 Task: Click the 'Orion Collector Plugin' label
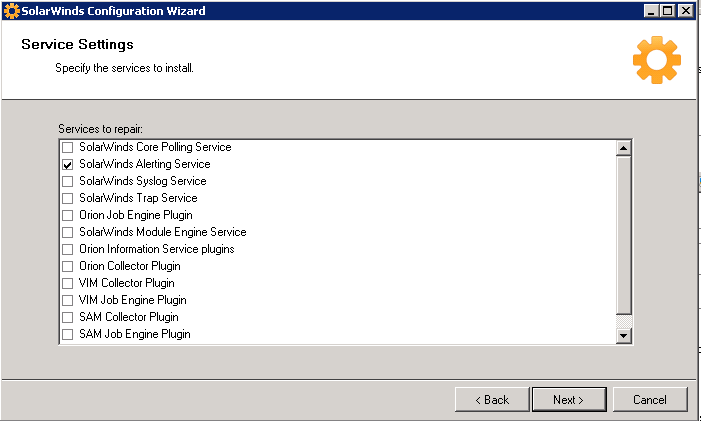[130, 266]
